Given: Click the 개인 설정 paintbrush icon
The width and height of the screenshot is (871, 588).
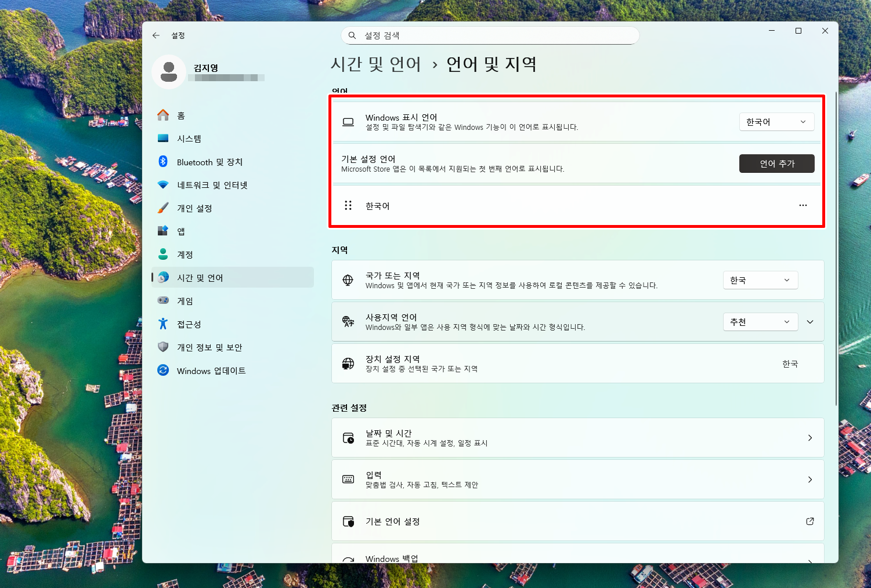Looking at the screenshot, I should pyautogui.click(x=163, y=208).
